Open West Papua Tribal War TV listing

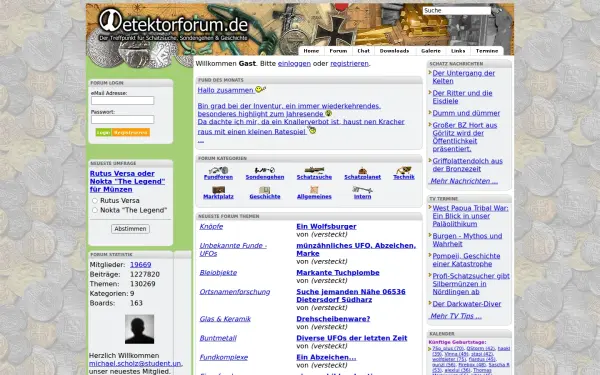pyautogui.click(x=470, y=216)
